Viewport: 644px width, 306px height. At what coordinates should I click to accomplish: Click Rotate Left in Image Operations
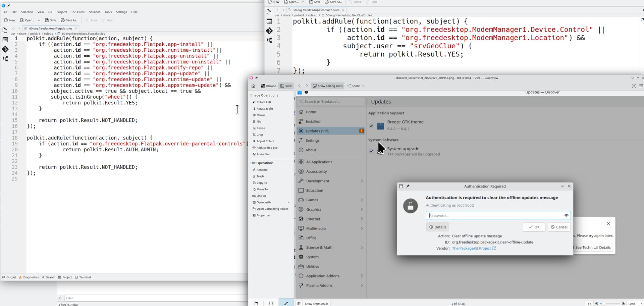click(x=264, y=102)
